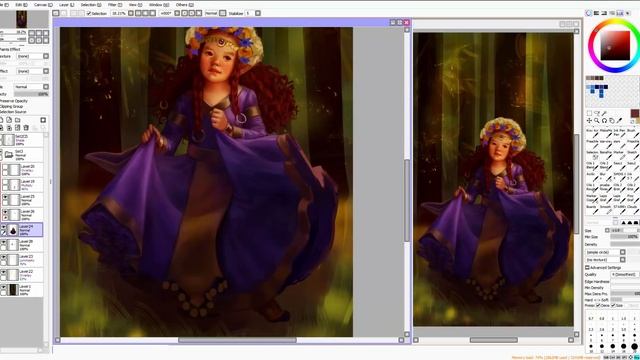Image resolution: width=640 pixels, height=360 pixels.
Task: Select the Rotate view tool
Action: click(x=604, y=121)
